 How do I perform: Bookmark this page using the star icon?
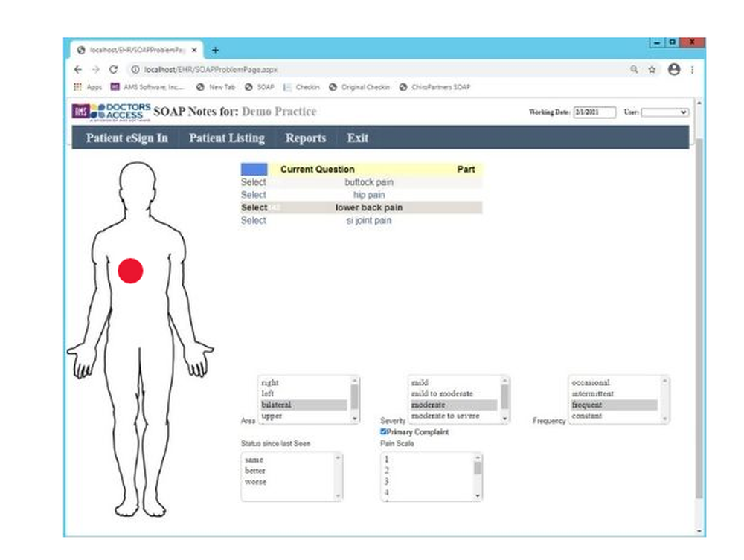650,68
